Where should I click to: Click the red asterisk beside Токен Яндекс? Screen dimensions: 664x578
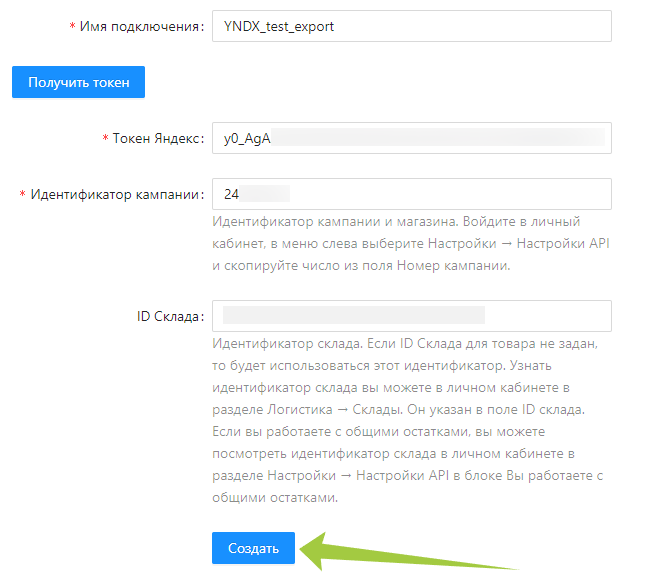coord(106,138)
